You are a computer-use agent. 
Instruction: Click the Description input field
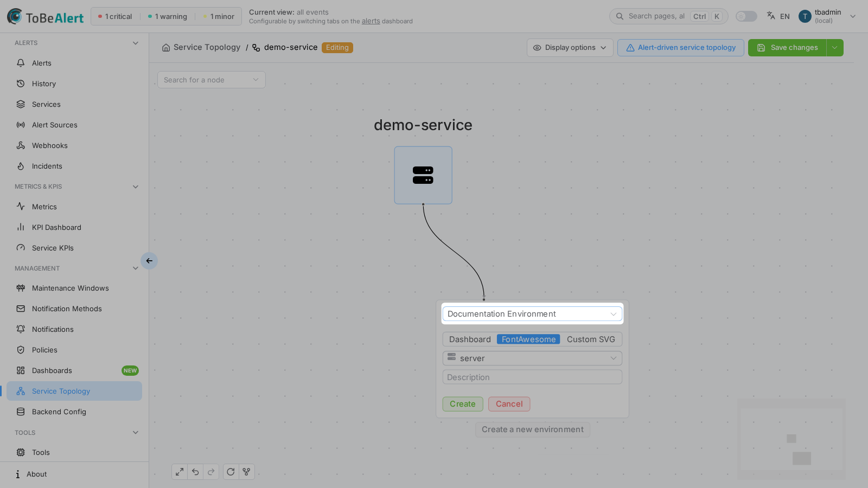532,377
